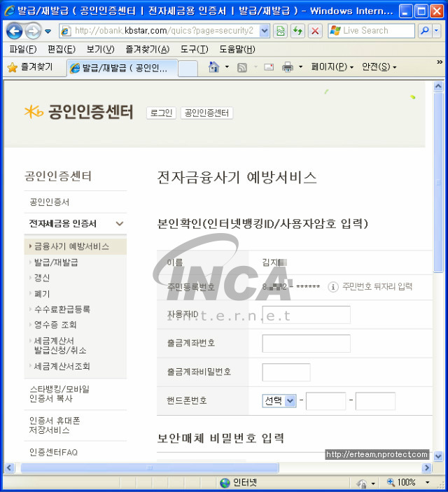Click the browser Forward arrow button
The image size is (448, 492).
point(33,31)
